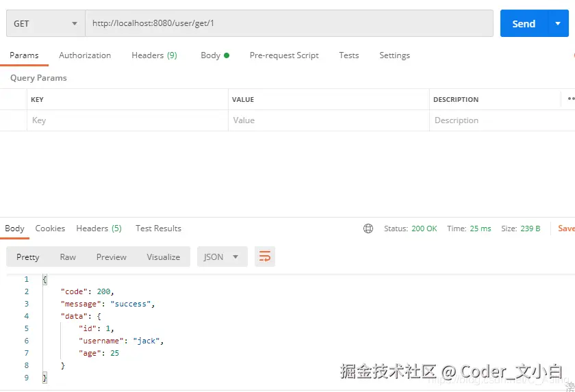
Task: Select the Preview view
Action: (x=112, y=257)
